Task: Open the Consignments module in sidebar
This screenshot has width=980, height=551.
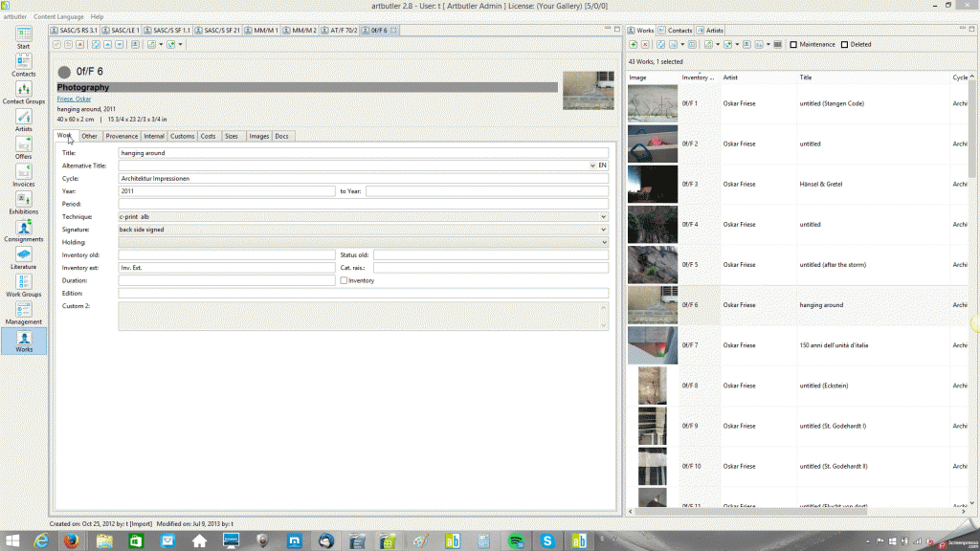Action: (x=23, y=230)
